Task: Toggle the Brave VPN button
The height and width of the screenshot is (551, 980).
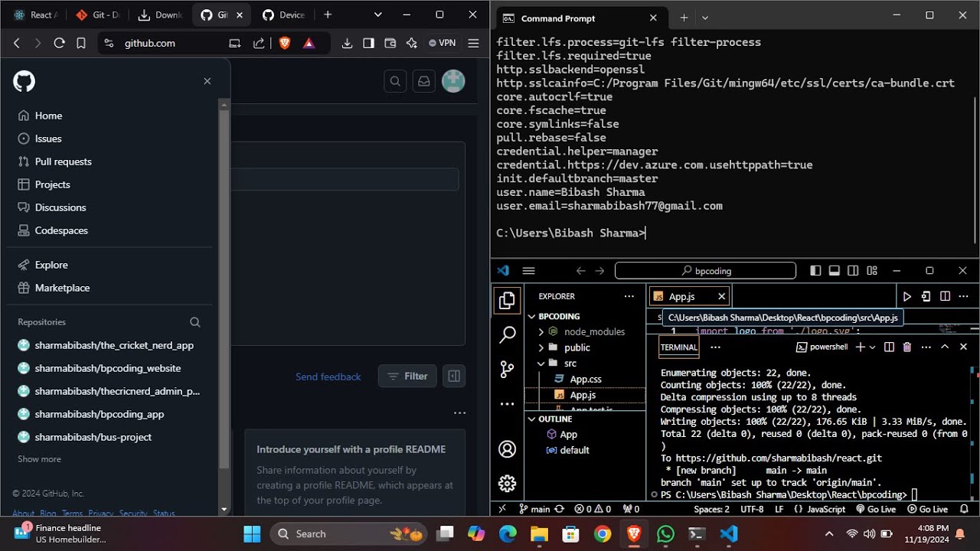Action: [x=443, y=44]
